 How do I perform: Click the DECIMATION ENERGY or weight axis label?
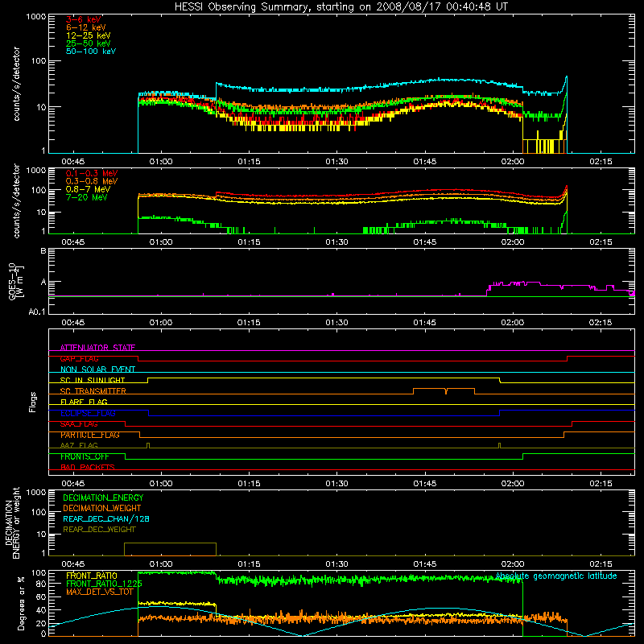click(12, 523)
